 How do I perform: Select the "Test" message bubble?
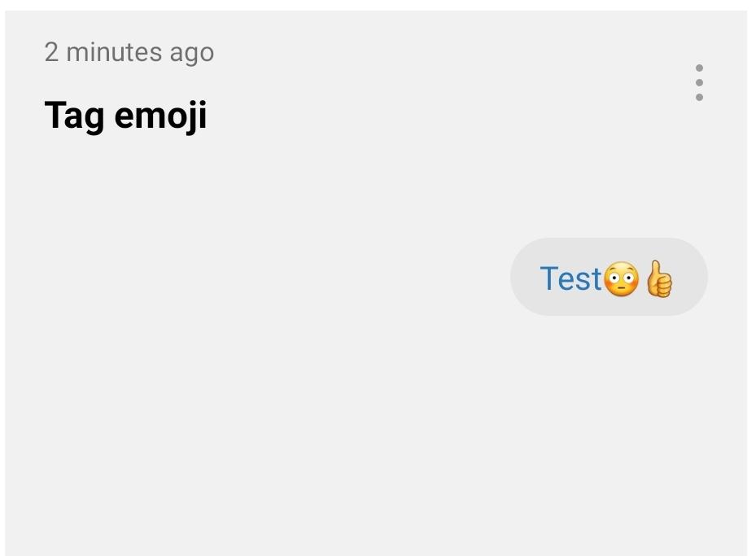[609, 277]
